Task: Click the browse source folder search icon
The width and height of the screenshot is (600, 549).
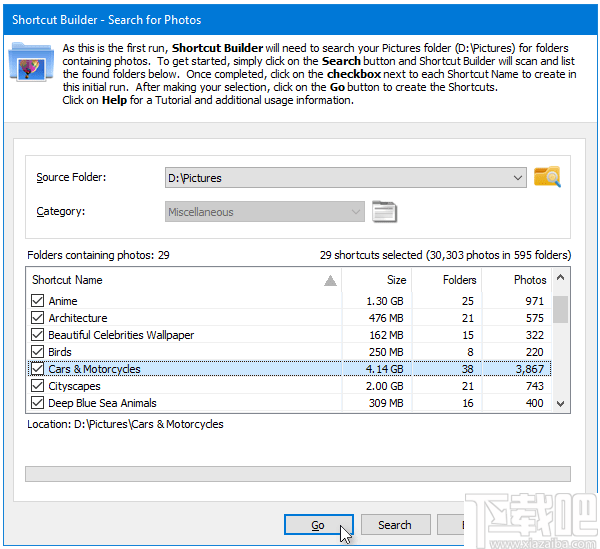Action: 547,177
